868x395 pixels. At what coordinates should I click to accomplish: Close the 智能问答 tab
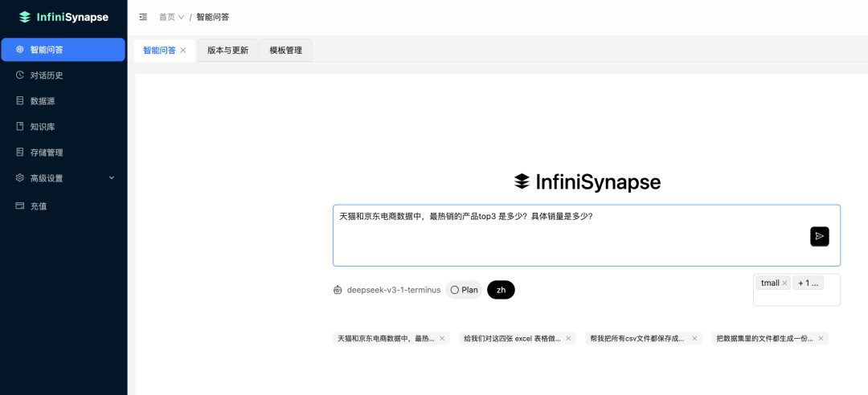pyautogui.click(x=183, y=51)
